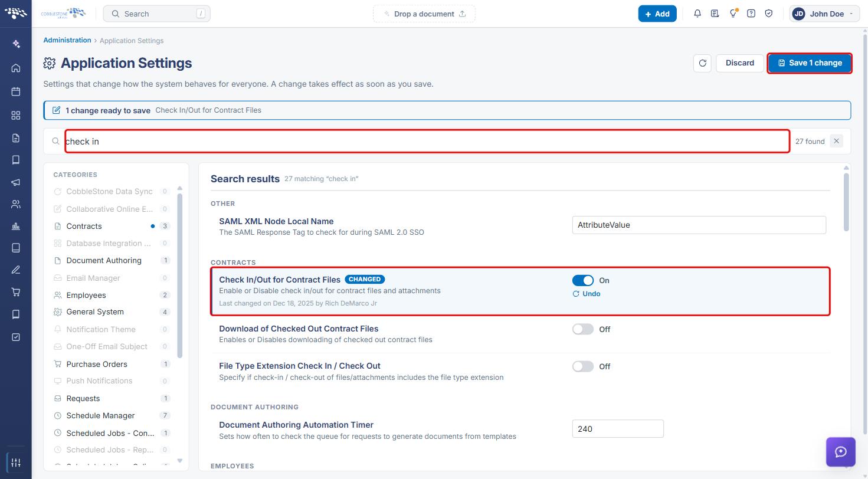The image size is (868, 479).
Task: Select the General System category
Action: [x=112, y=311]
